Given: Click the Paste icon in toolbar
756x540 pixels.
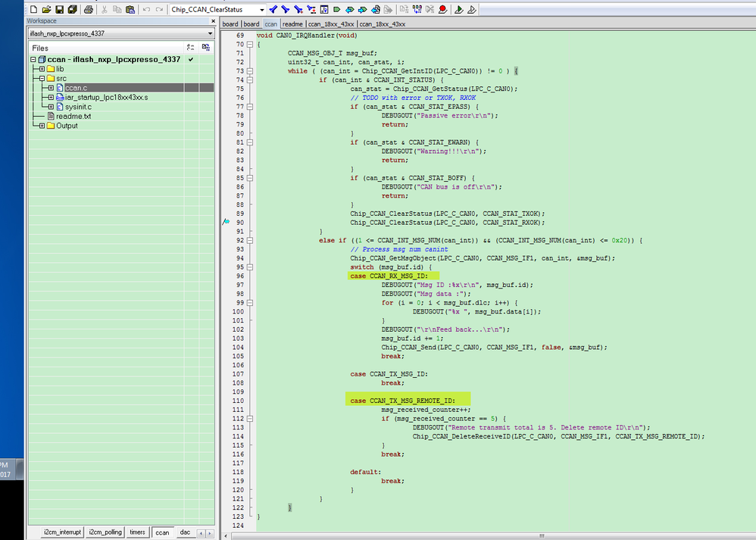Looking at the screenshot, I should [x=130, y=9].
